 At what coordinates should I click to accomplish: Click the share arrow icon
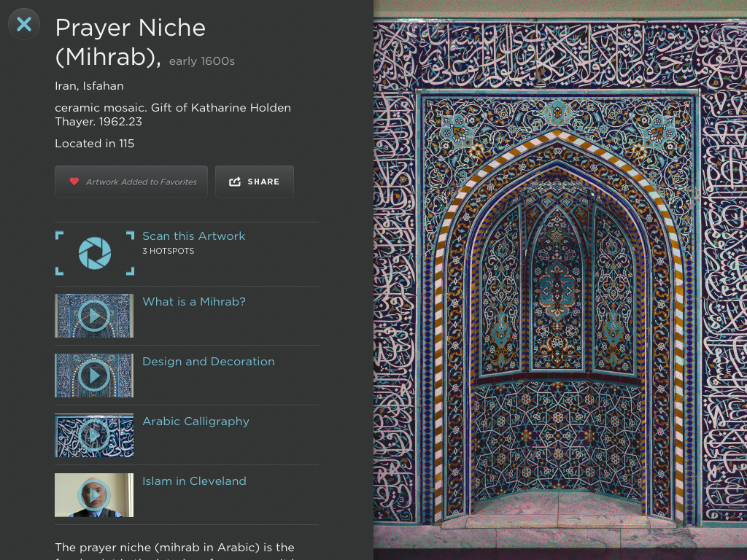click(x=235, y=182)
